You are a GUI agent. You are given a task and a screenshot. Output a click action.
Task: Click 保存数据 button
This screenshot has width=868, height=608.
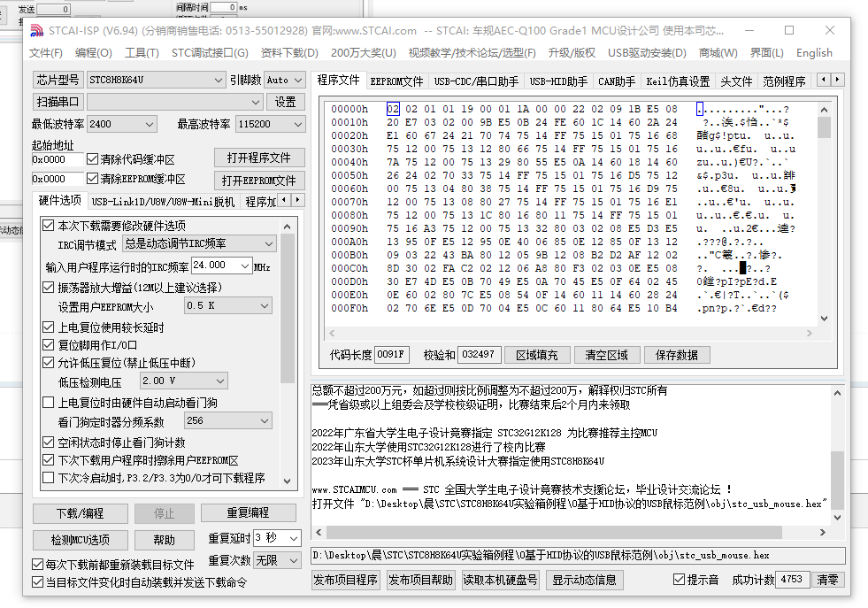tap(677, 355)
